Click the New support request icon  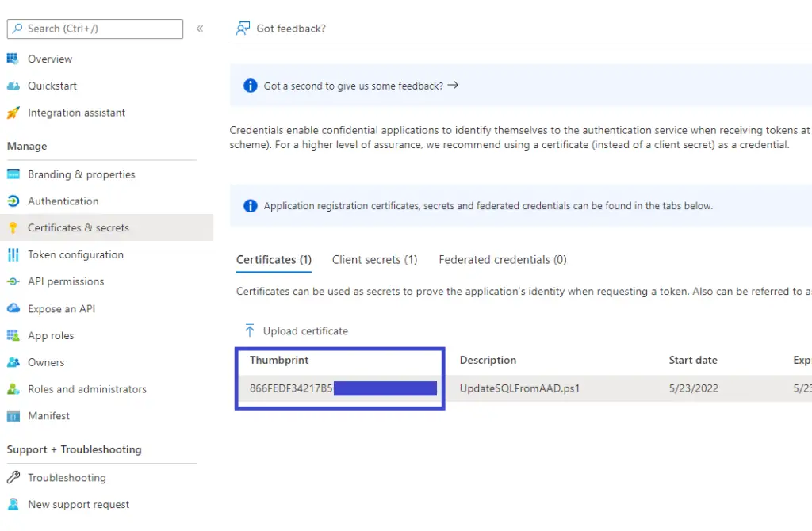(13, 504)
